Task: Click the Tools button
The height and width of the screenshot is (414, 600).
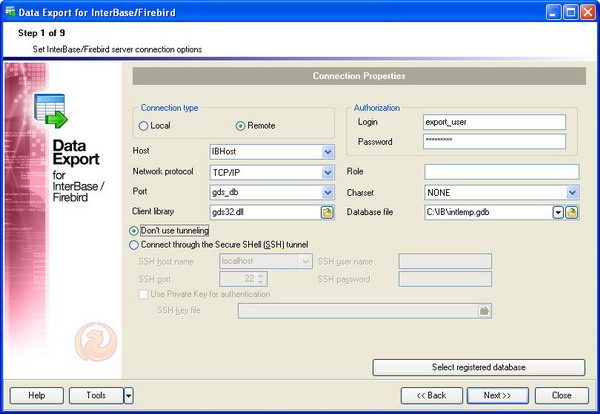Action: (96, 396)
